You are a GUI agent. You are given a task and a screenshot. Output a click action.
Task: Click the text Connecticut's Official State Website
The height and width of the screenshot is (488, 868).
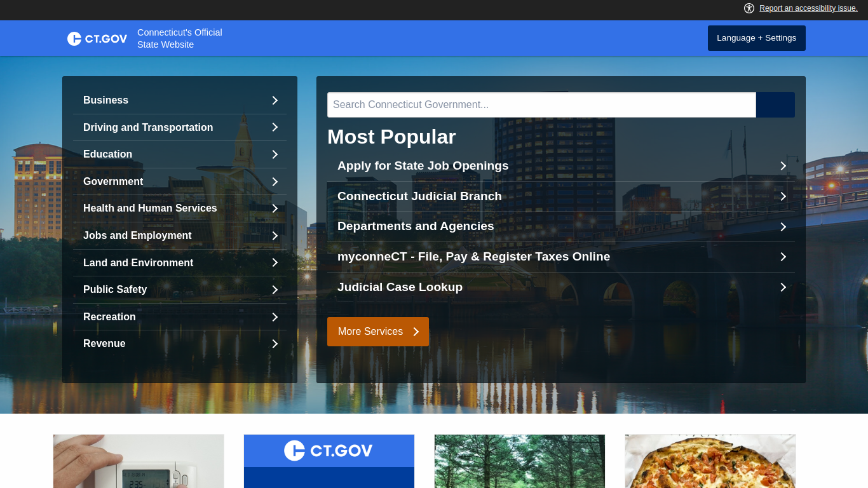(180, 39)
